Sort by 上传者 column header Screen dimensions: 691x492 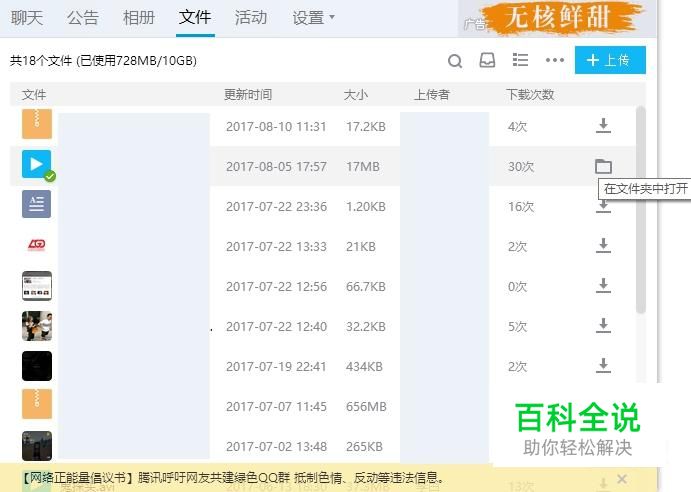click(x=431, y=94)
